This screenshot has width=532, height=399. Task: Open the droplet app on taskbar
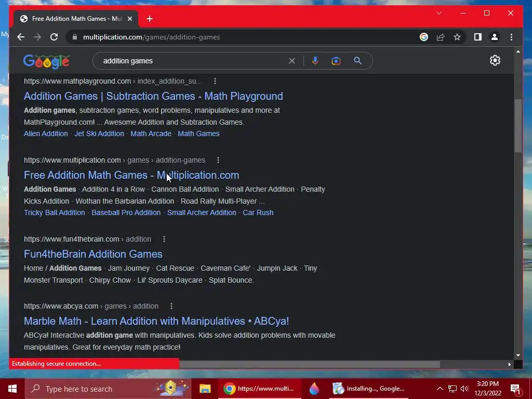(314, 389)
